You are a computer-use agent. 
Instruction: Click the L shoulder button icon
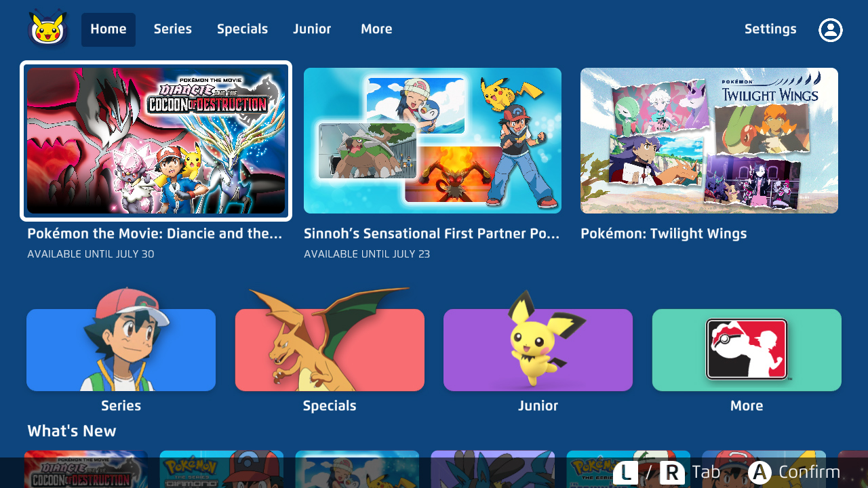pos(625,472)
